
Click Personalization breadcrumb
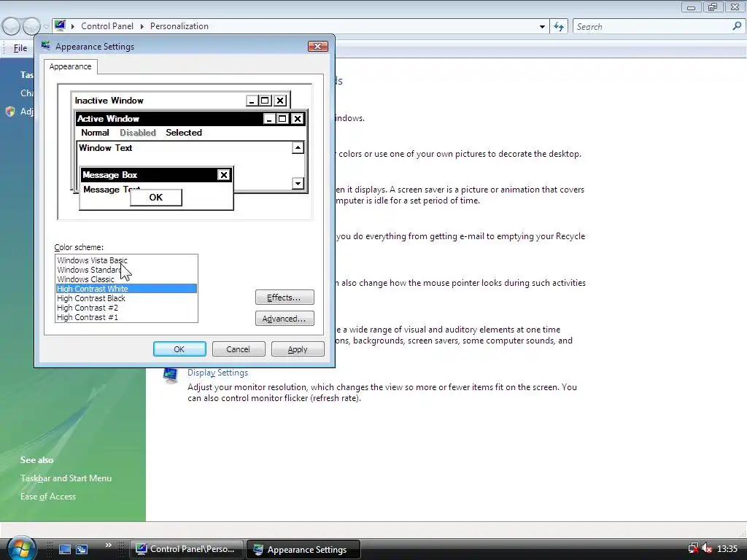click(179, 26)
